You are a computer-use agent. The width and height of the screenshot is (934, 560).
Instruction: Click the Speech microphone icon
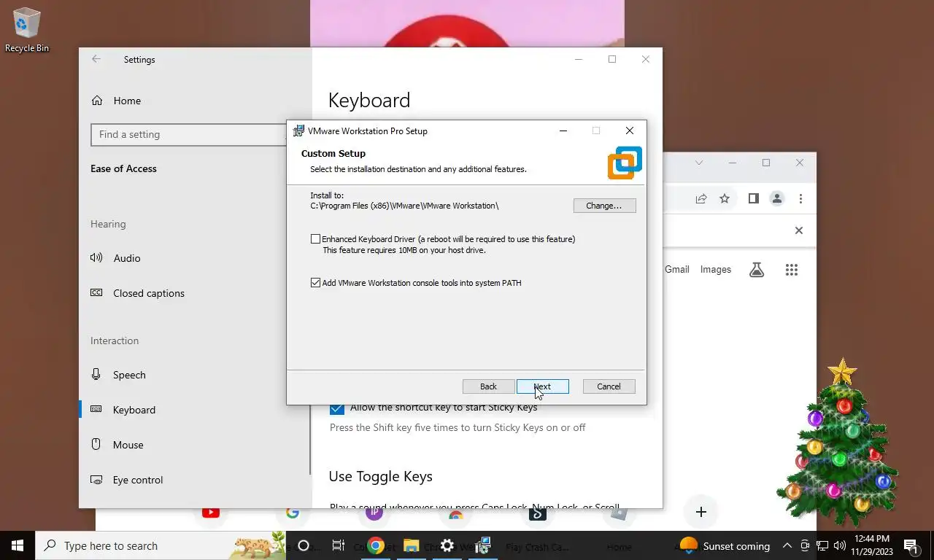pos(96,374)
